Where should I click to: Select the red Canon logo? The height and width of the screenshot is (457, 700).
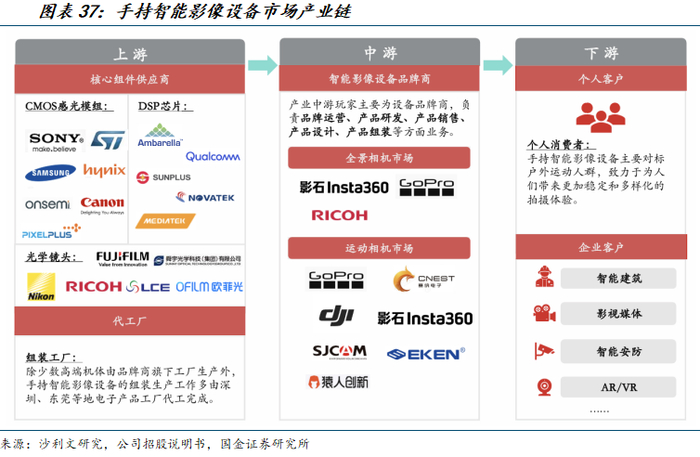(x=102, y=204)
